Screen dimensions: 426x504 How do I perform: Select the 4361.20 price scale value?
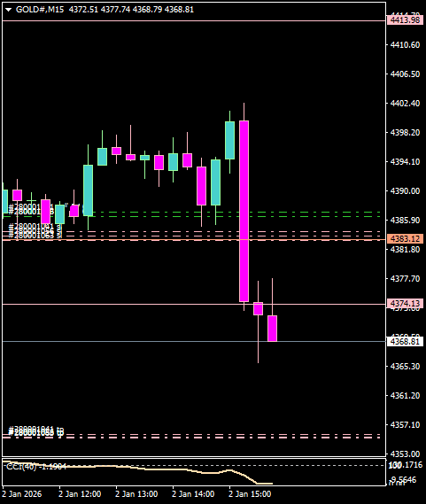[405, 395]
